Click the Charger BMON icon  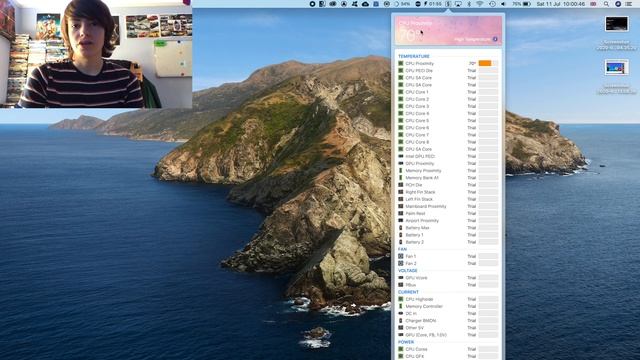401,320
